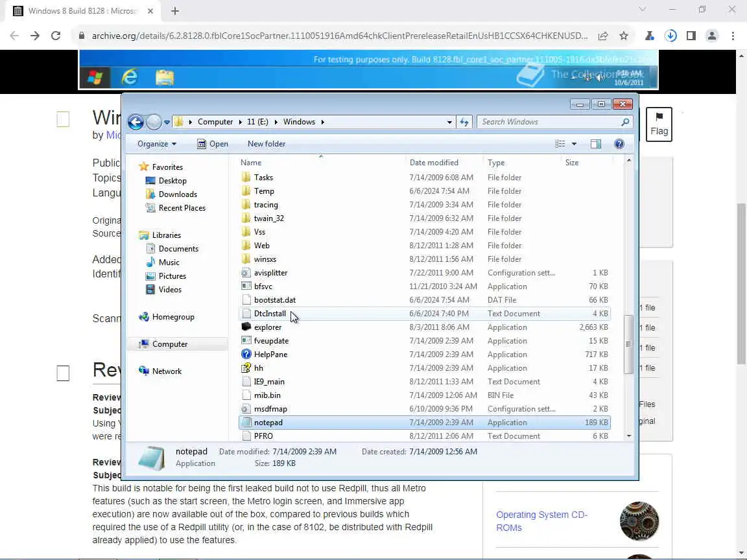Expand the view options dropdown arrow

574,144
